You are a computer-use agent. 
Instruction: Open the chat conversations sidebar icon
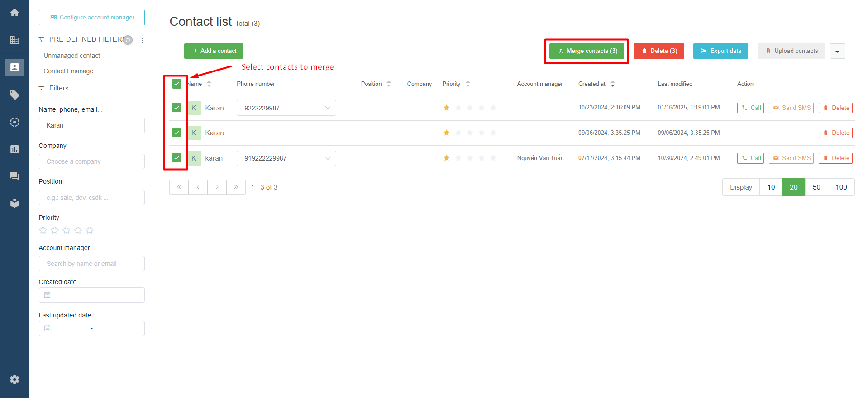(14, 176)
